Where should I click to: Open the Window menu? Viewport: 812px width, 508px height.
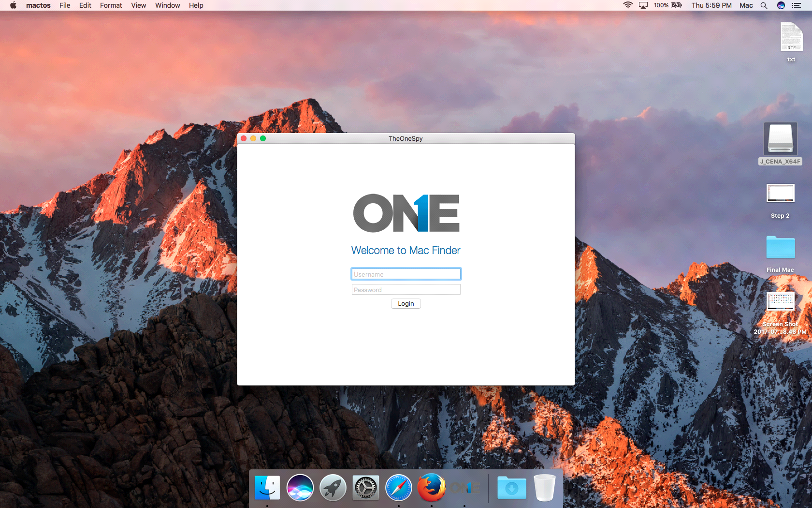pos(167,5)
